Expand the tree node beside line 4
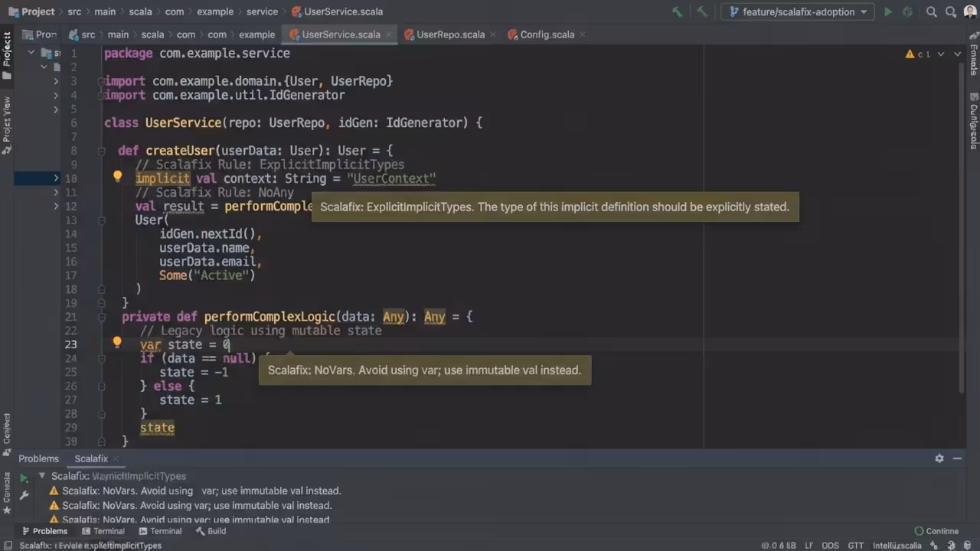Viewport: 980px width, 551px height. (x=56, y=95)
